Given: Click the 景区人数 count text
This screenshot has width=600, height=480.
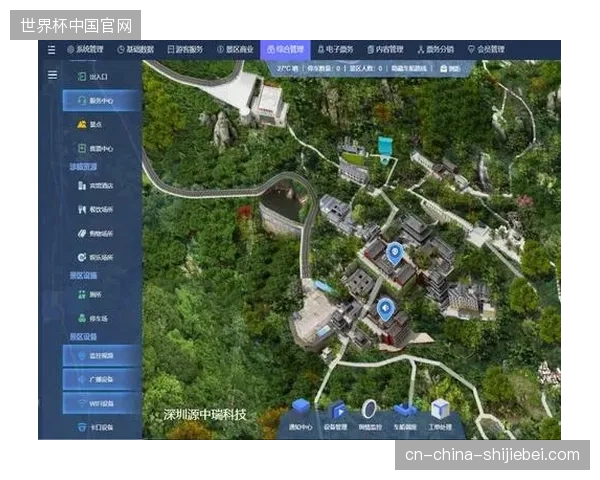Looking at the screenshot, I should click(365, 69).
